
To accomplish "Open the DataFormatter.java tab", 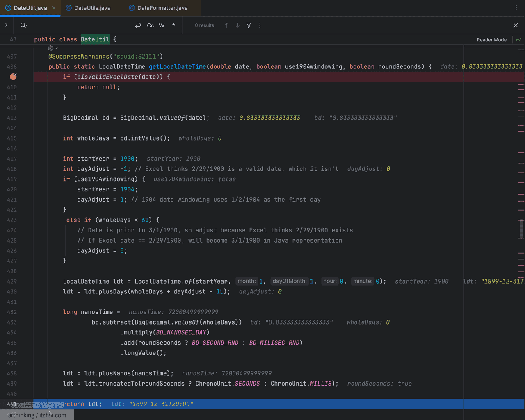I will pos(158,8).
